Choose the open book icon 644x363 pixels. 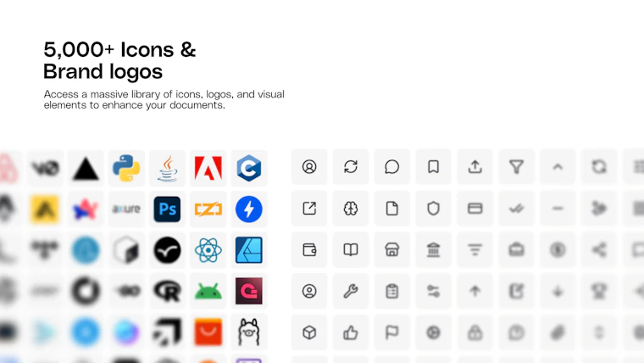pyautogui.click(x=351, y=249)
